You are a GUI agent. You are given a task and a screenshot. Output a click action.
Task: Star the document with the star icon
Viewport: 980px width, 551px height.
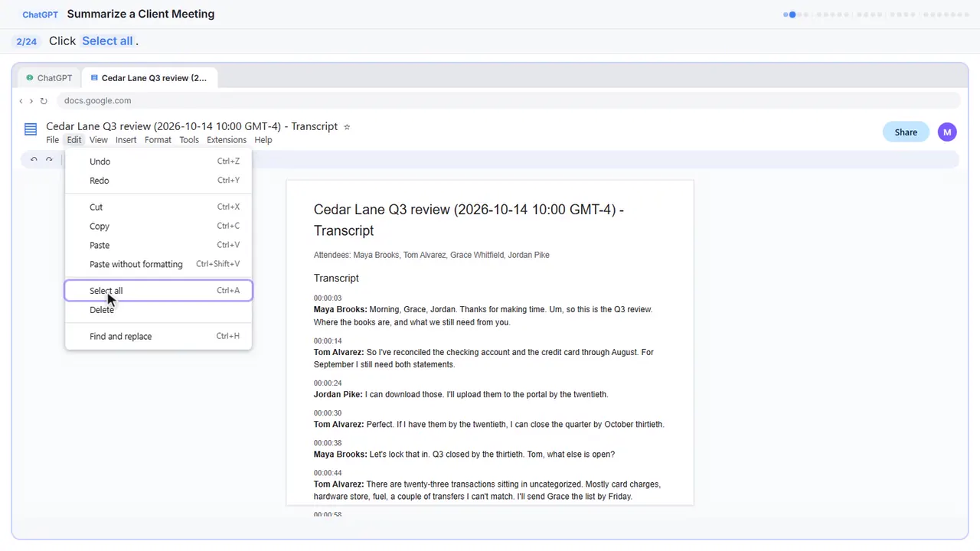point(347,127)
